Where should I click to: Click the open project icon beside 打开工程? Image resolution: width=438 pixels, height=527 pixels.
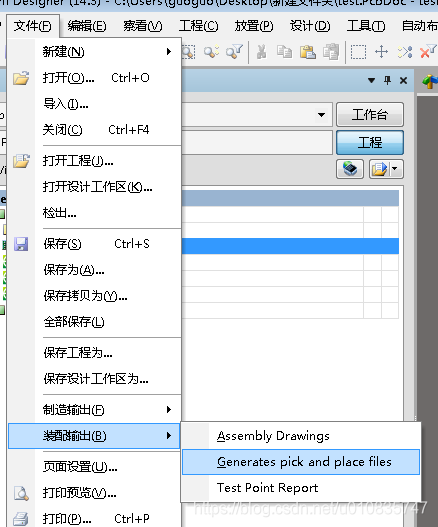(x=21, y=161)
